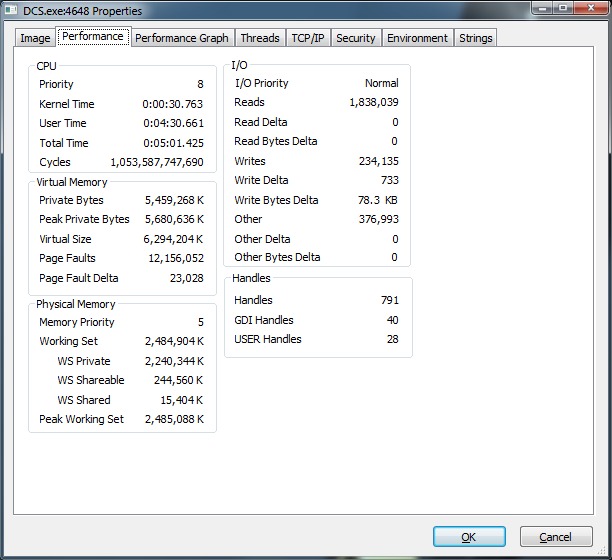Click Reads value 1,838,039
The image size is (612, 560).
tap(374, 102)
